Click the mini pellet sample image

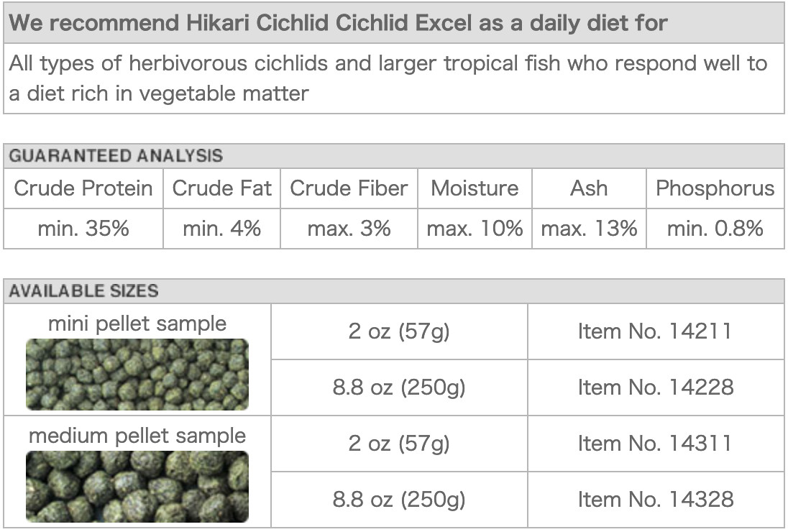(x=137, y=375)
